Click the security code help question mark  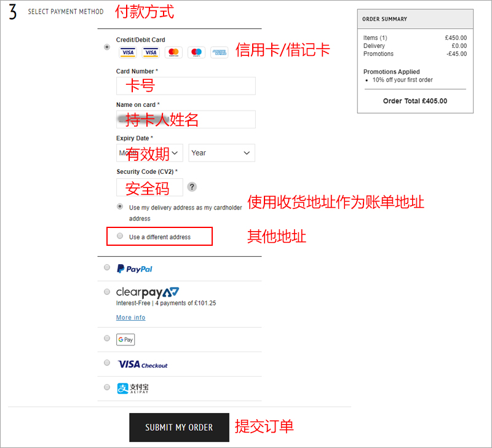point(192,187)
